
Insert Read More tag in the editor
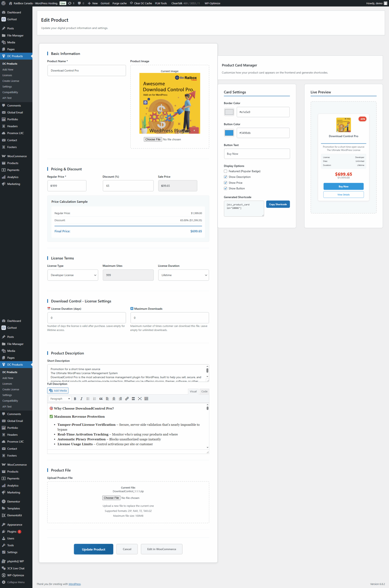click(133, 399)
